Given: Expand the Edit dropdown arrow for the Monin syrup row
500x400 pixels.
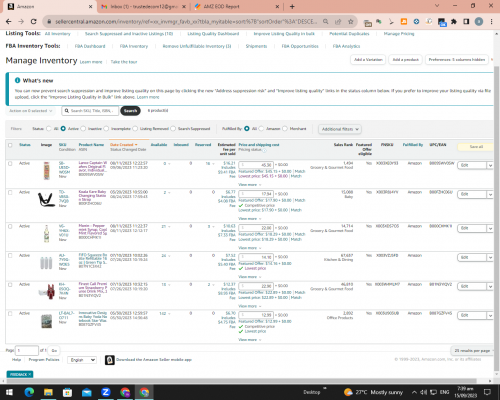Looking at the screenshot, I should pos(490,228).
